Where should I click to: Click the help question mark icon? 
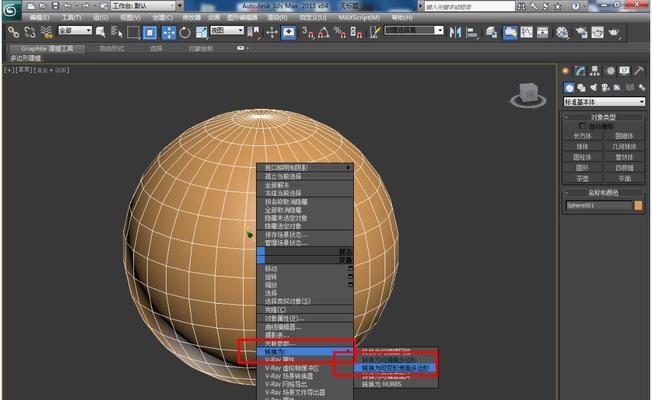pos(575,6)
